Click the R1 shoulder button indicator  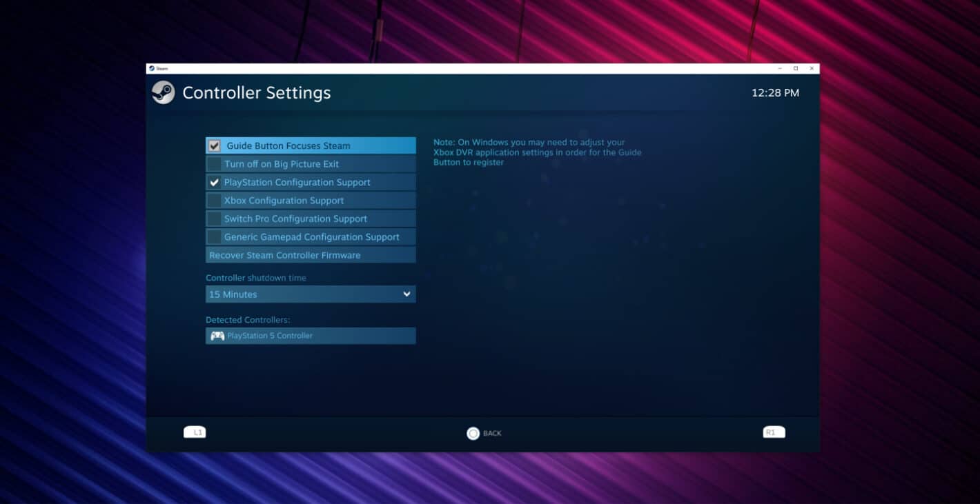point(773,431)
